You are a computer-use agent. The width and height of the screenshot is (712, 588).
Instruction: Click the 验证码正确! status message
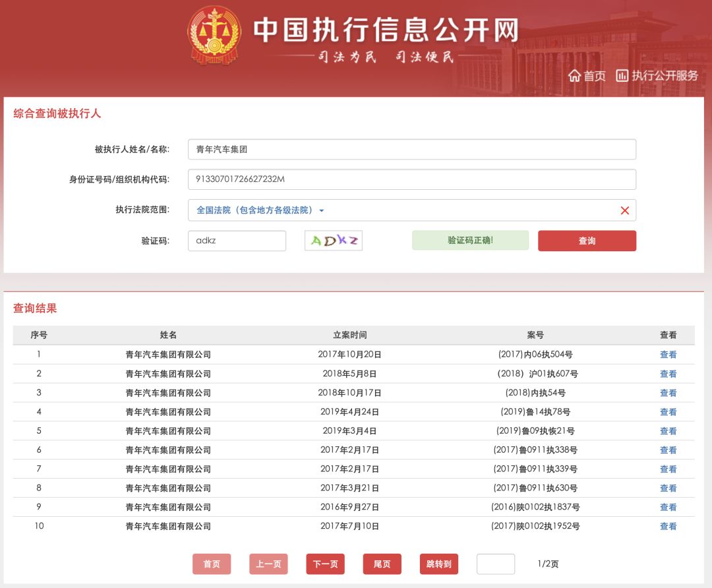(x=471, y=240)
